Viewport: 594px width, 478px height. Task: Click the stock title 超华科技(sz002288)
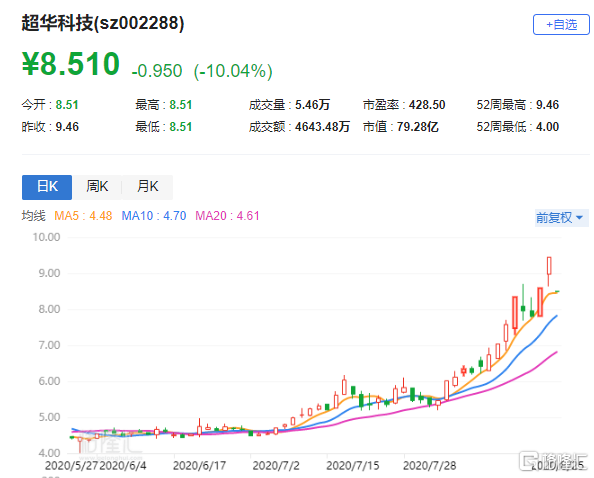103,23
